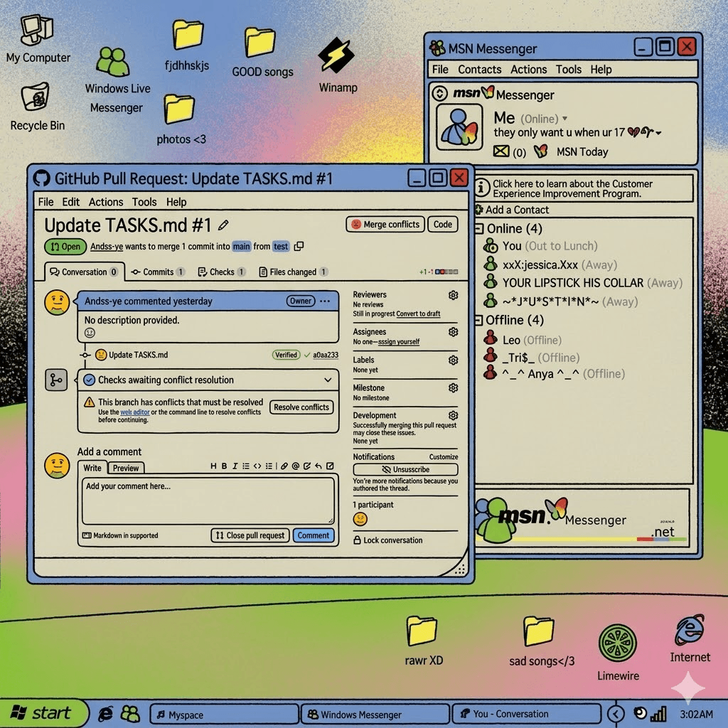728x728 pixels.
Task: Open the Milestone gear settings
Action: click(453, 387)
